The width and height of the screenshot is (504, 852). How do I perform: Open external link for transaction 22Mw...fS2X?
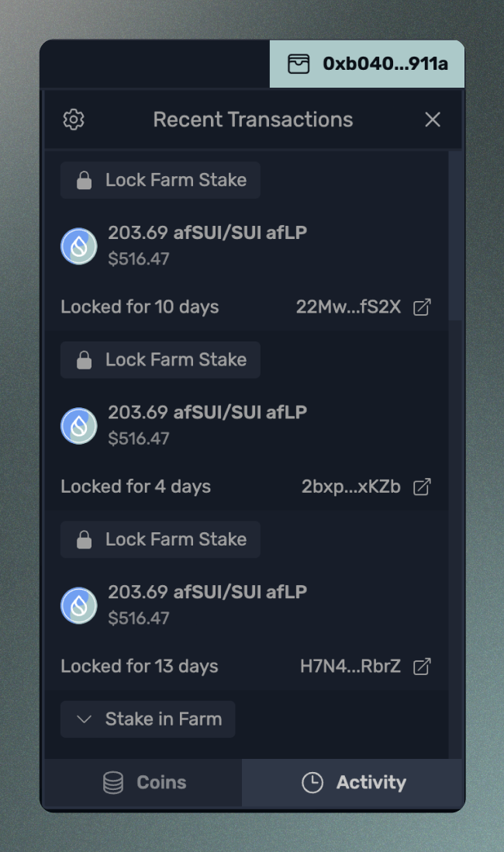(x=422, y=307)
